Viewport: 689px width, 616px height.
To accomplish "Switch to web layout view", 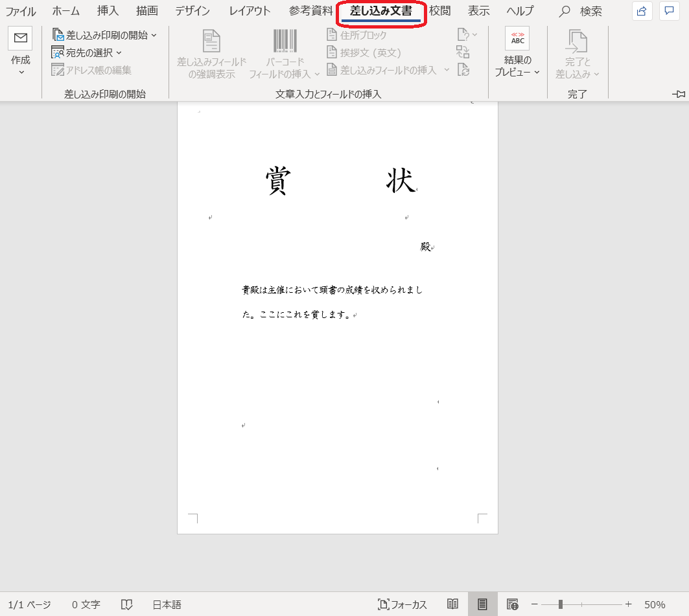I will coord(512,604).
